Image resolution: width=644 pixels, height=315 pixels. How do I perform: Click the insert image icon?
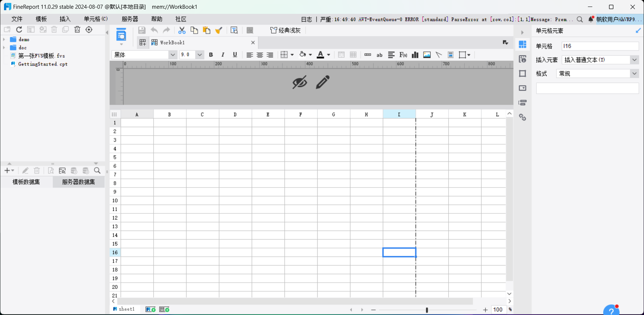coord(427,55)
